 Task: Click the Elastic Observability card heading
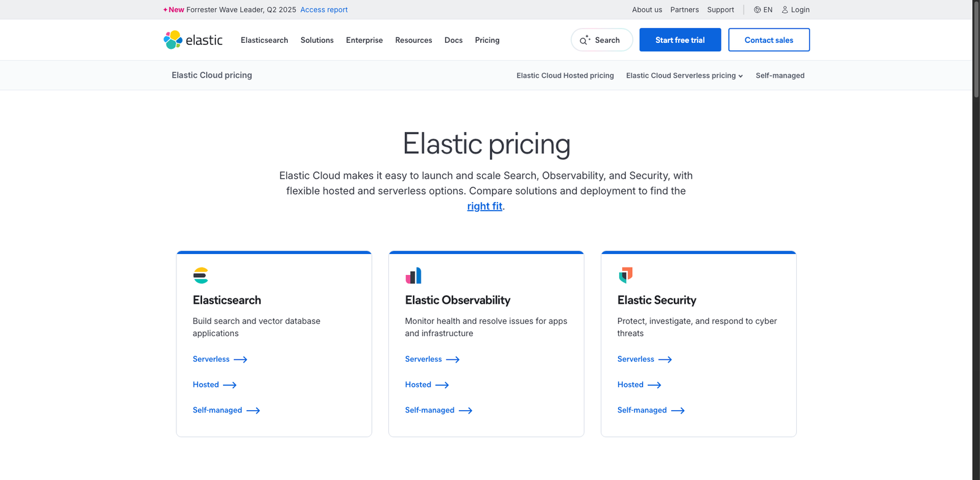(458, 301)
